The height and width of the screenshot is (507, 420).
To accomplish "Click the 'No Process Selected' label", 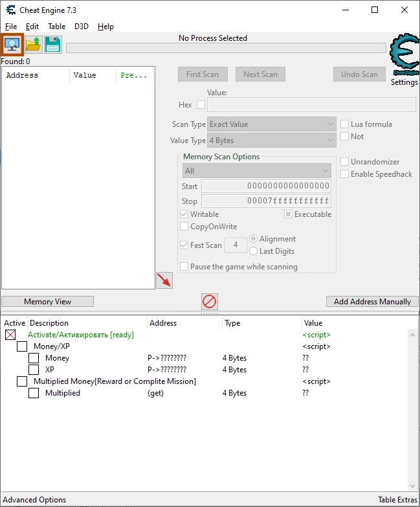I will [x=213, y=38].
